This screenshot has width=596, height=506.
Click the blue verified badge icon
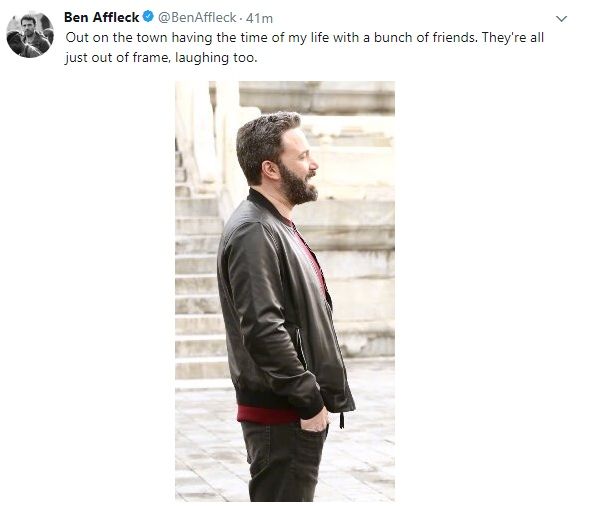(x=148, y=17)
